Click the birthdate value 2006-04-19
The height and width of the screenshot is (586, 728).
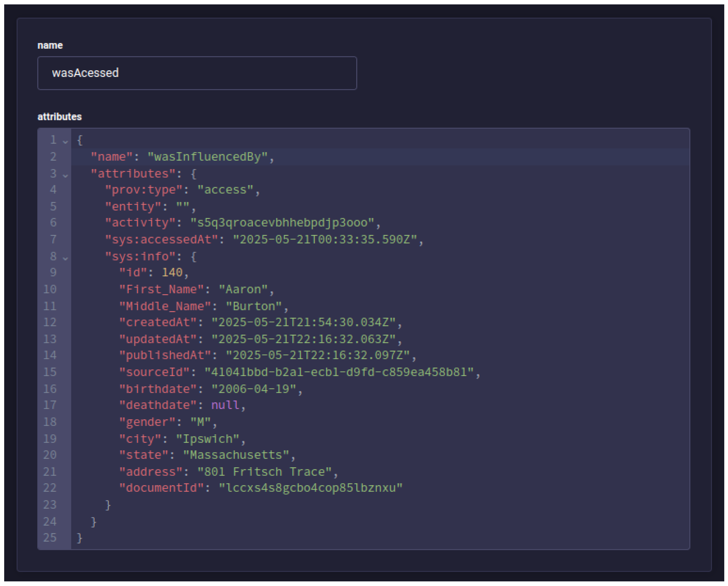[254, 389]
